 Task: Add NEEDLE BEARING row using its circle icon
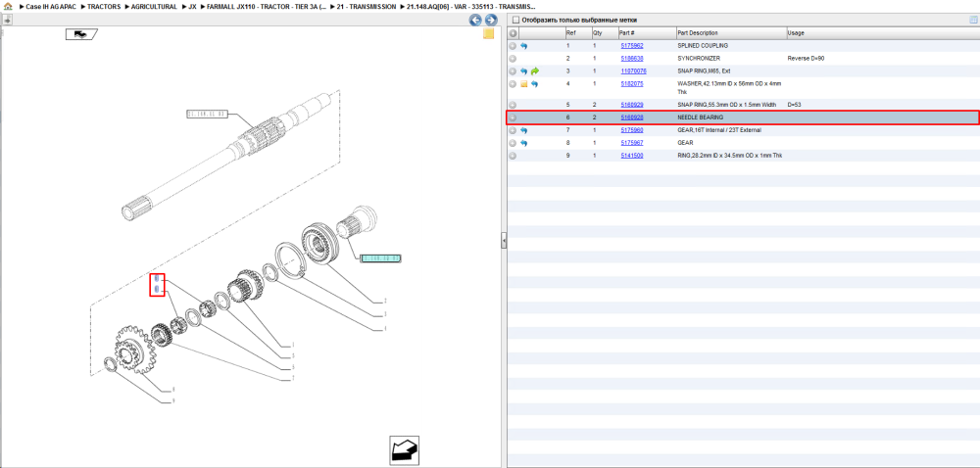point(513,117)
